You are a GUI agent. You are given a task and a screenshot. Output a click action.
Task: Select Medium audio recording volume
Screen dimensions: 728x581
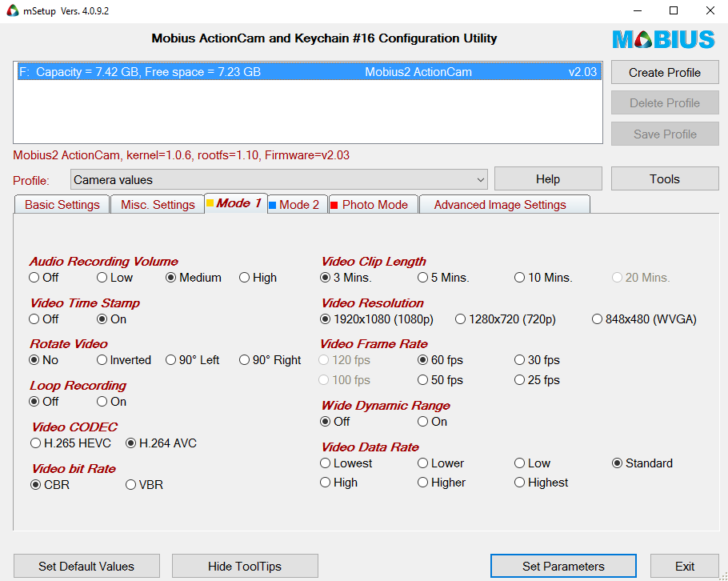(x=194, y=278)
